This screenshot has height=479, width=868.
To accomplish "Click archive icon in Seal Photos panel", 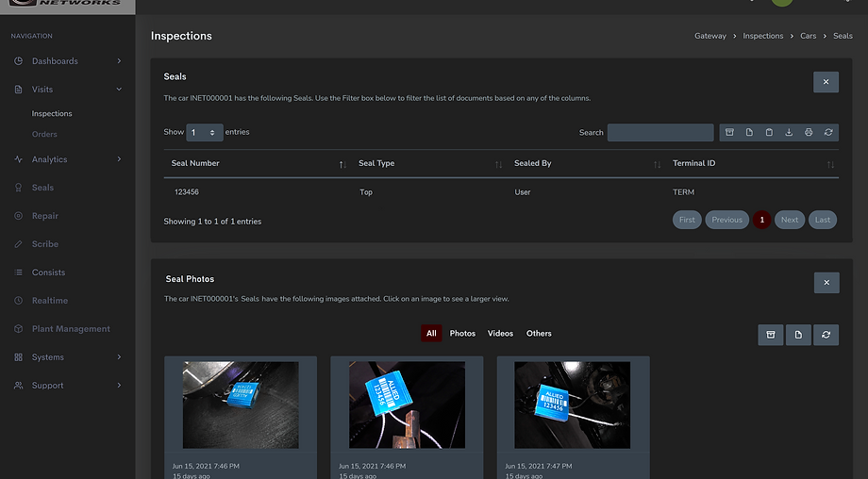I will click(771, 335).
